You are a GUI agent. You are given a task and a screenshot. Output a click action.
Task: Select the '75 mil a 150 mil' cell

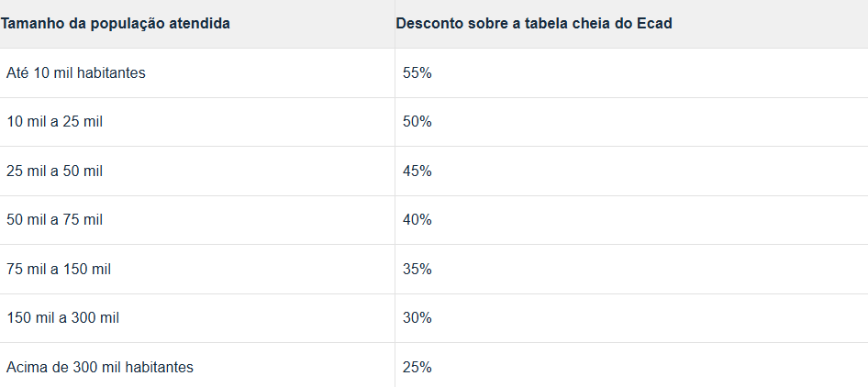click(x=59, y=270)
